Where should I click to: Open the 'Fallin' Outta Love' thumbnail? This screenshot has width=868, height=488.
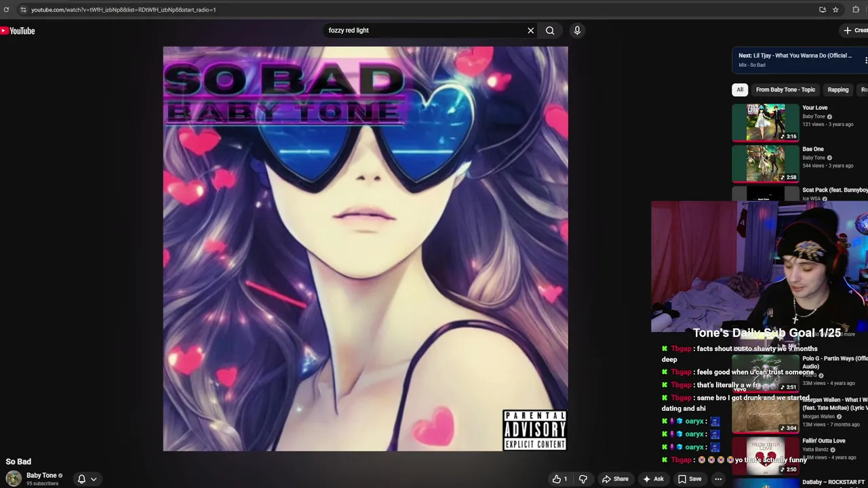766,455
